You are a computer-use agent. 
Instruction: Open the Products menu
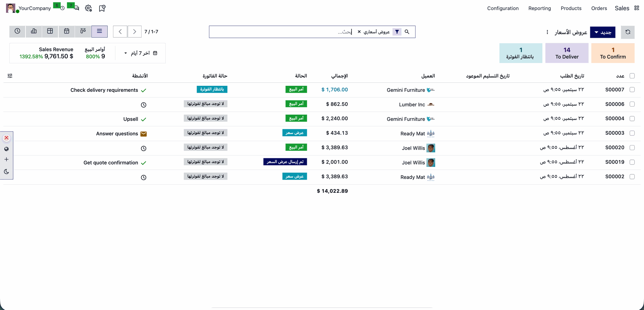click(571, 8)
